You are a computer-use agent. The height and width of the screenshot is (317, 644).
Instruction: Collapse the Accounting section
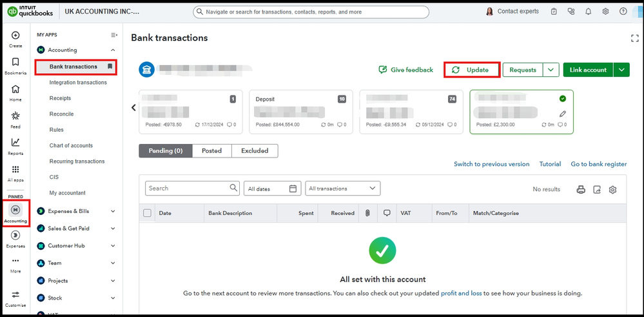pyautogui.click(x=113, y=50)
